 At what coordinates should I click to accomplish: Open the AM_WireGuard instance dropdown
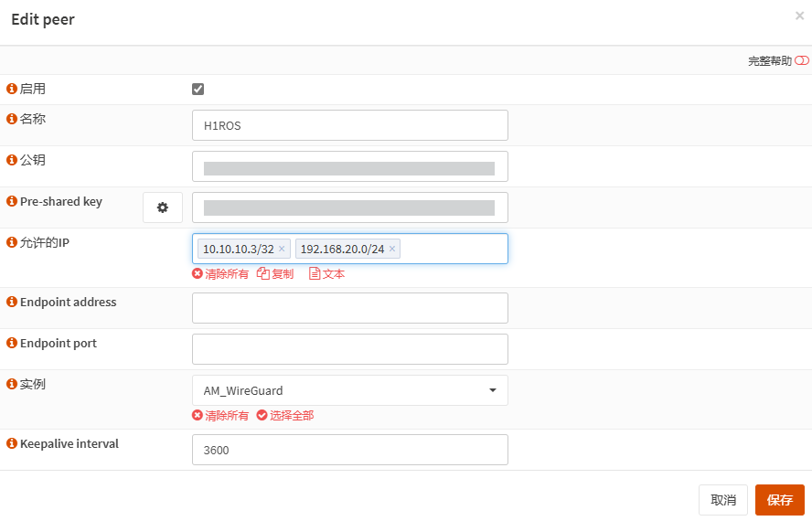click(x=349, y=390)
